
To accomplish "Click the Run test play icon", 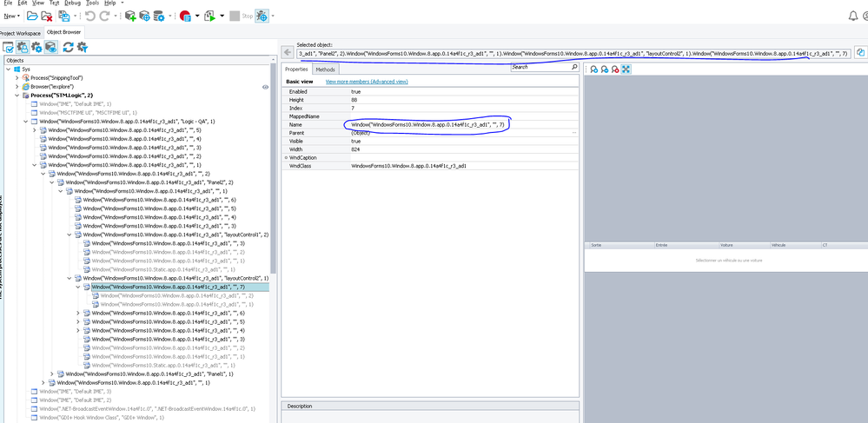I will click(211, 16).
